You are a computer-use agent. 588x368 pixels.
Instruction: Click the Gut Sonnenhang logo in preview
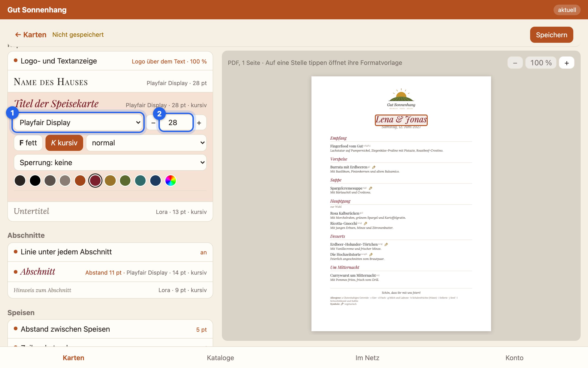(x=401, y=99)
